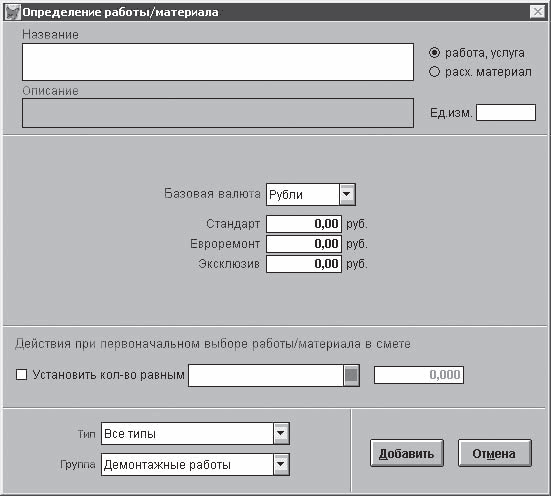
Task: Enable the Установить кол-во равным checkbox
Action: pos(21,374)
